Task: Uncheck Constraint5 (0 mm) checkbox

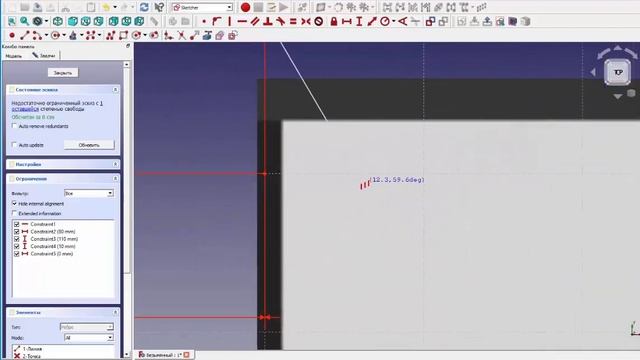Action: [16, 253]
